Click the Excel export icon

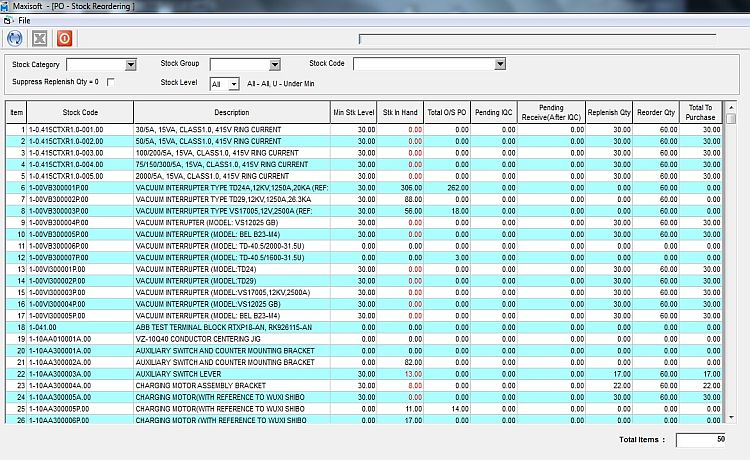(x=41, y=39)
